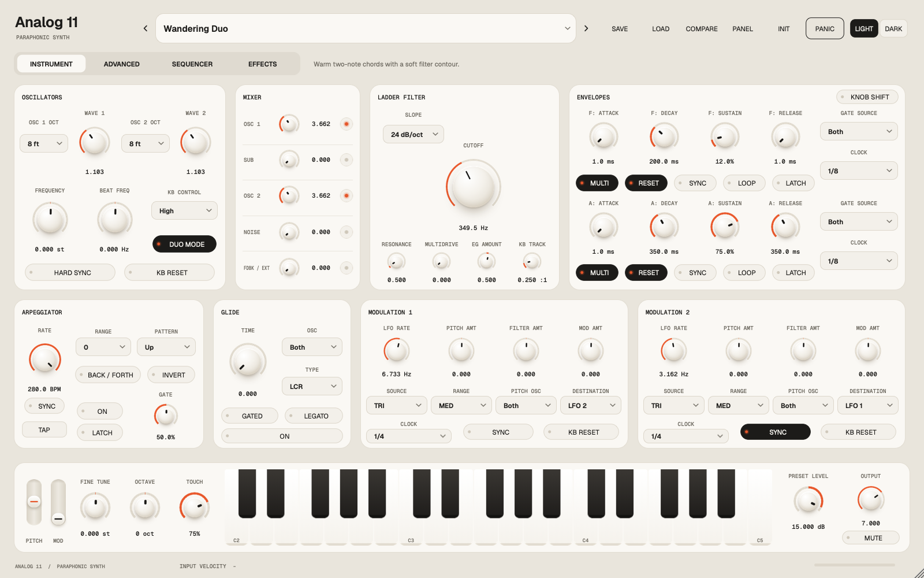Toggle output Mute
This screenshot has height=578, width=924.
[x=871, y=538]
